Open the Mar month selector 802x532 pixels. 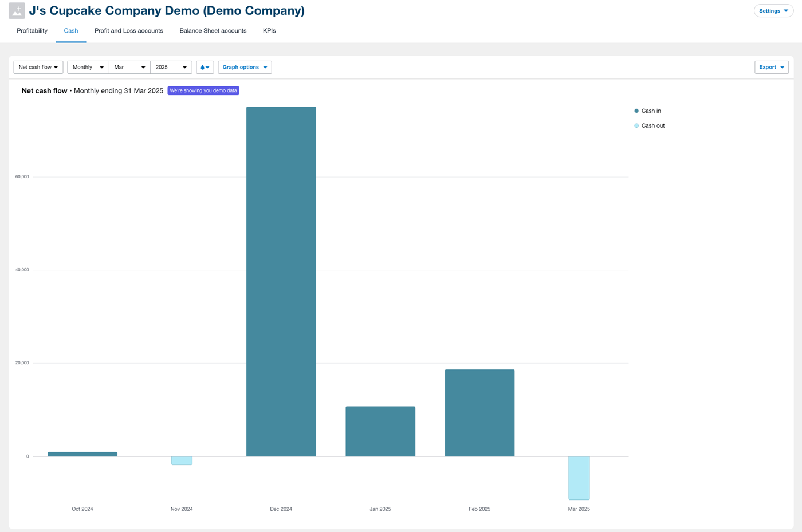coord(129,67)
